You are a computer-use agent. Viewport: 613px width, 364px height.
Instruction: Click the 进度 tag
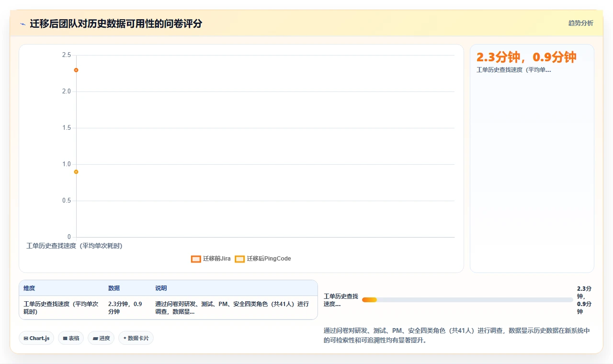(x=101, y=338)
